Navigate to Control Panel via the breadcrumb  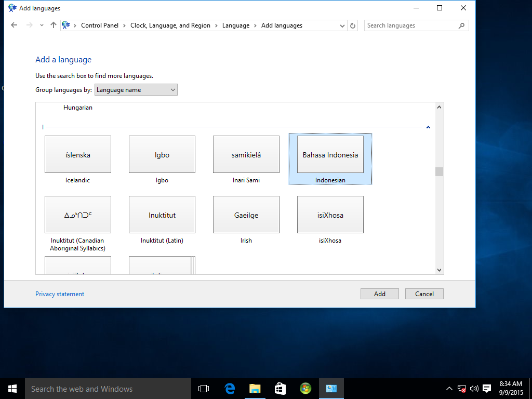click(x=100, y=25)
